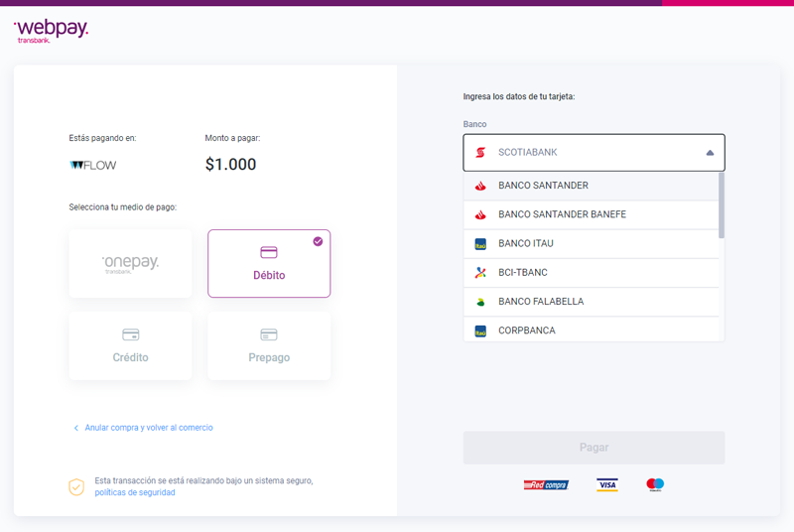Click the 'Estás pagando en:' label
This screenshot has width=794, height=532.
[x=102, y=138]
